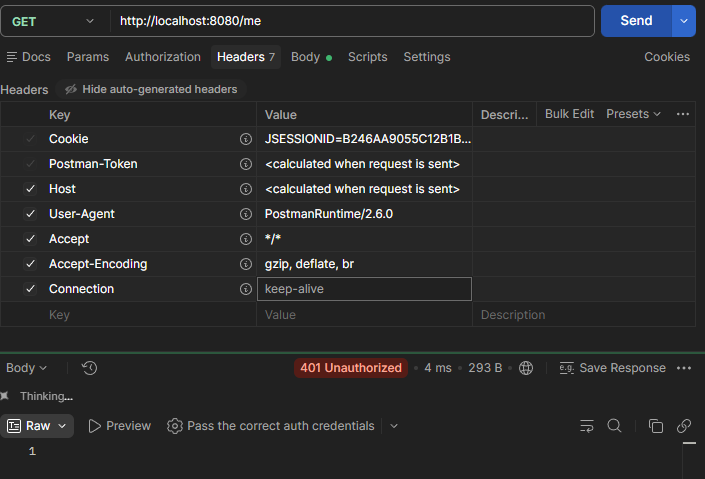Image resolution: width=705 pixels, height=479 pixels.
Task: Click Hide auto-generated headers button
Action: [151, 89]
